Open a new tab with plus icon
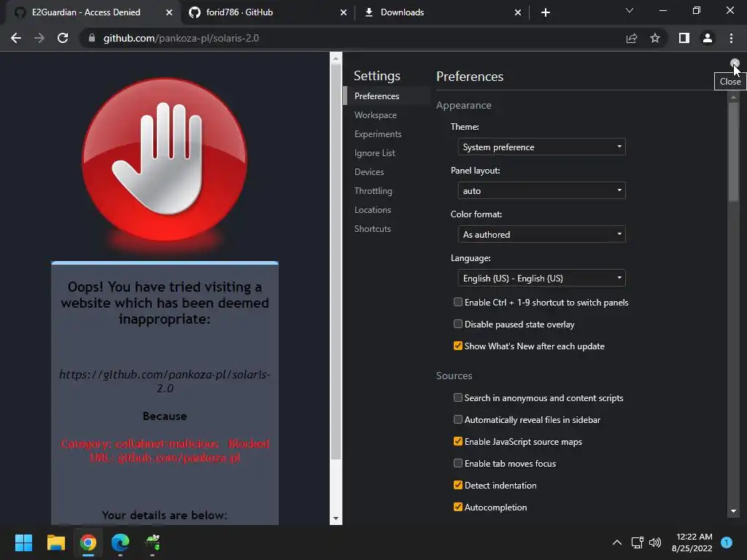 coord(546,12)
